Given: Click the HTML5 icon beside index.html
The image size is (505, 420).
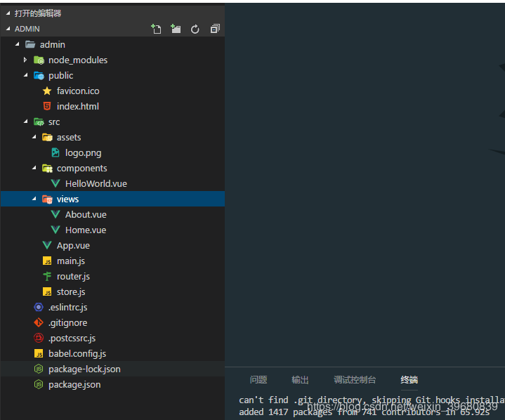Looking at the screenshot, I should click(x=47, y=107).
